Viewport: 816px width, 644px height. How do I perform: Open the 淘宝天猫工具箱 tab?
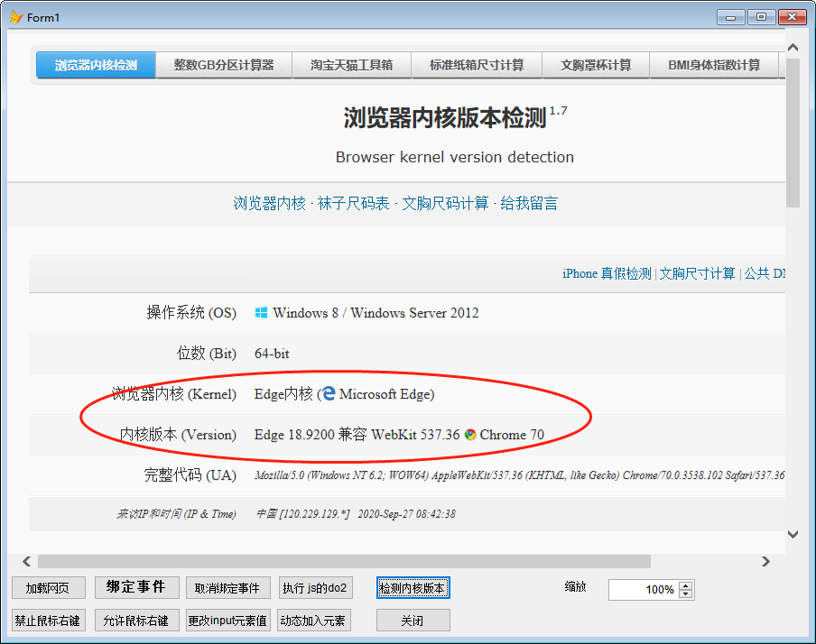point(351,64)
